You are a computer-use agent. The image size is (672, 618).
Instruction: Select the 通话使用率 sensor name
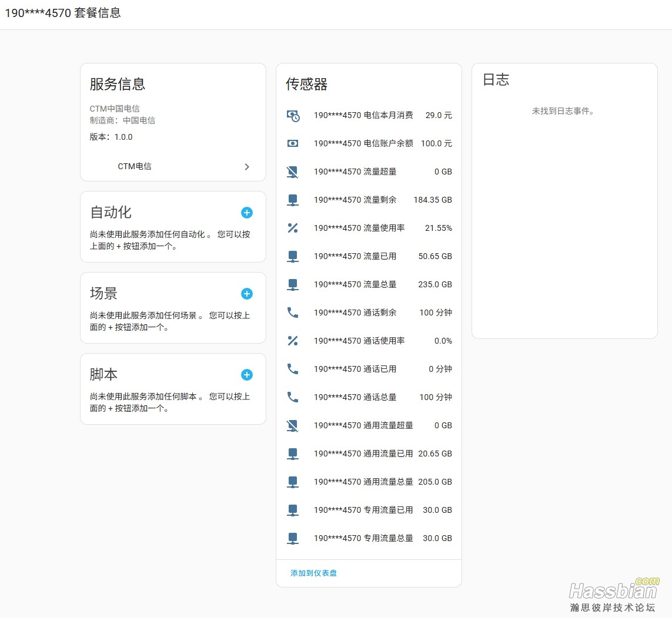[359, 341]
